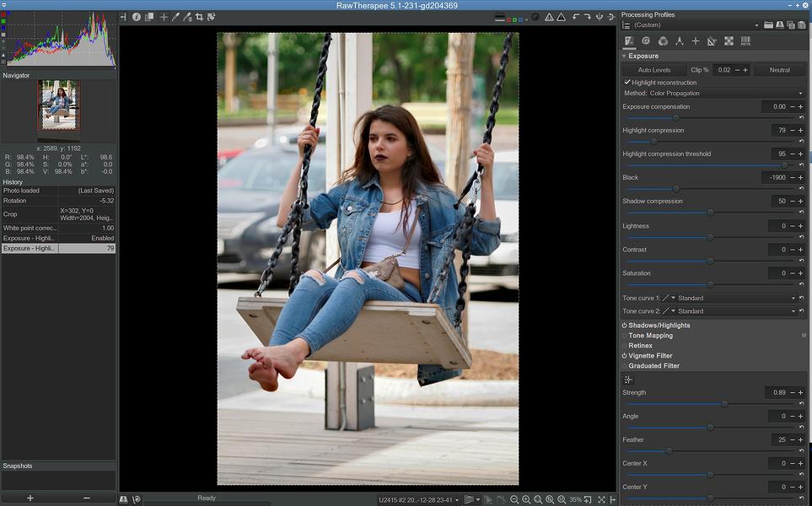Save the current image icon
This screenshot has height=506, width=812.
(x=123, y=500)
